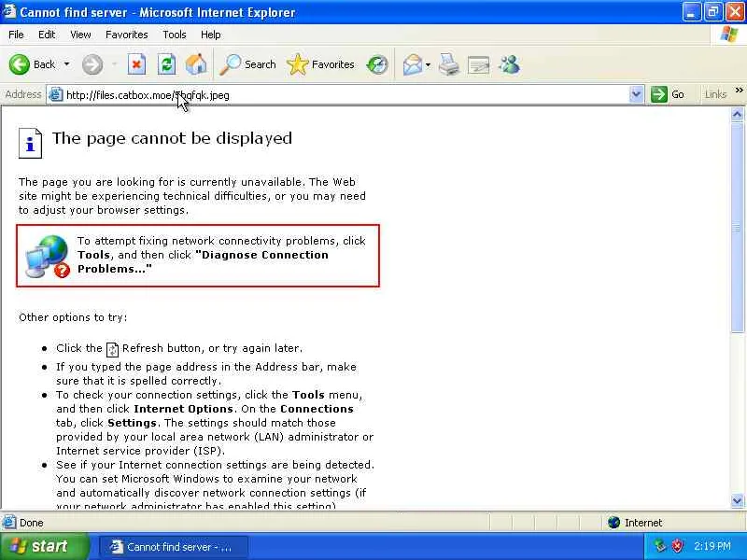Click the IE icon in the title bar
The image size is (747, 560).
pyautogui.click(x=9, y=11)
